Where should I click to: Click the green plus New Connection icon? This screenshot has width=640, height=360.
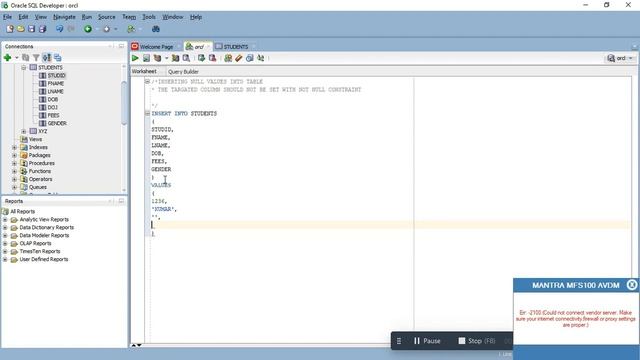pyautogui.click(x=7, y=58)
